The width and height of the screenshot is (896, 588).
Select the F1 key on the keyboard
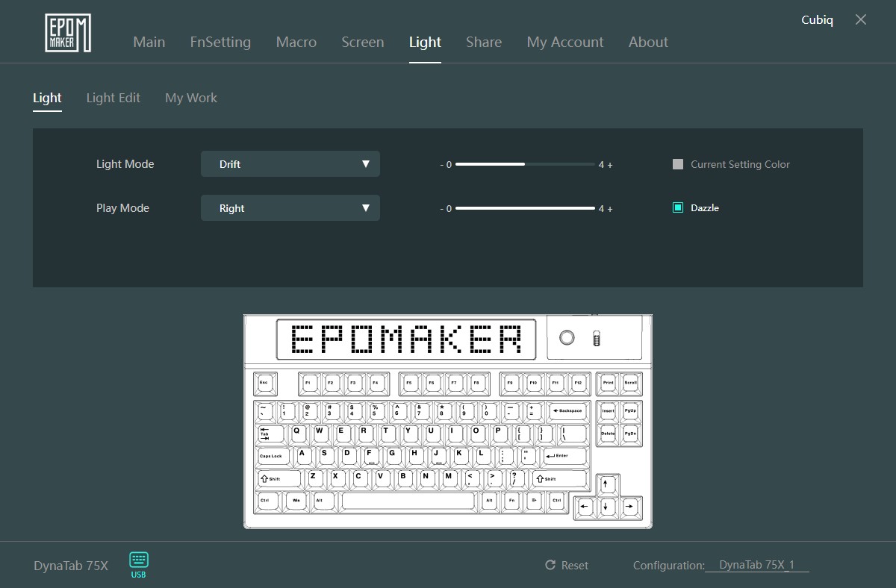[x=309, y=383]
